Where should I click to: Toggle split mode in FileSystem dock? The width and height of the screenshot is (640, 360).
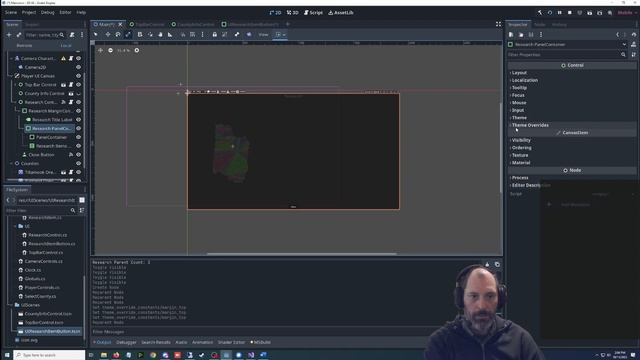(82, 200)
